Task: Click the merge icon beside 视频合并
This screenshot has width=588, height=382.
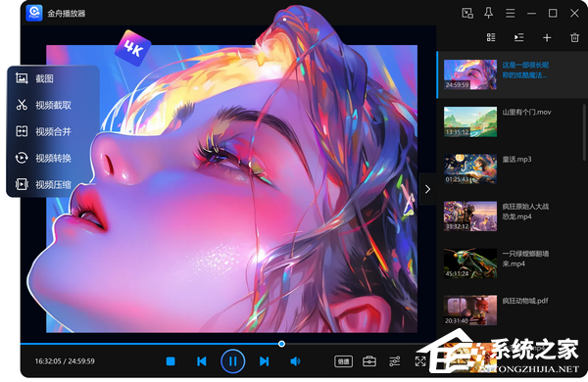Action: [x=22, y=131]
